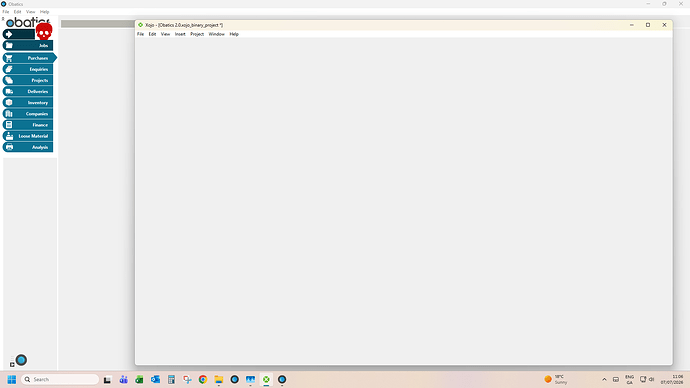
Task: Open Outlook from the taskbar
Action: [155, 379]
